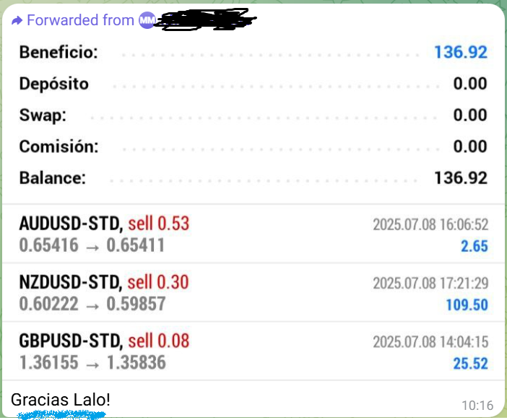Viewport: 507px width, 420px height.
Task: Click the sell 0.53 text
Action: pos(158,224)
